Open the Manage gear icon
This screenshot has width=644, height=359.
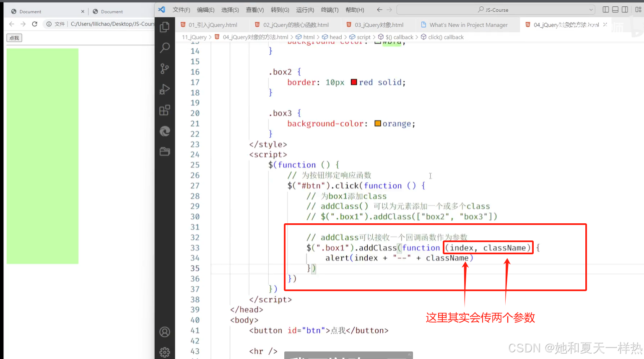click(165, 352)
